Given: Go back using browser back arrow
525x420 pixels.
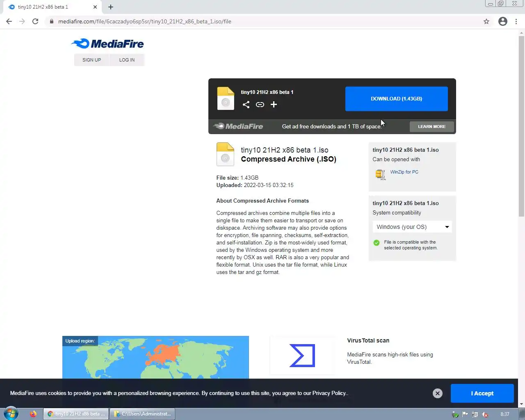Looking at the screenshot, I should point(9,21).
